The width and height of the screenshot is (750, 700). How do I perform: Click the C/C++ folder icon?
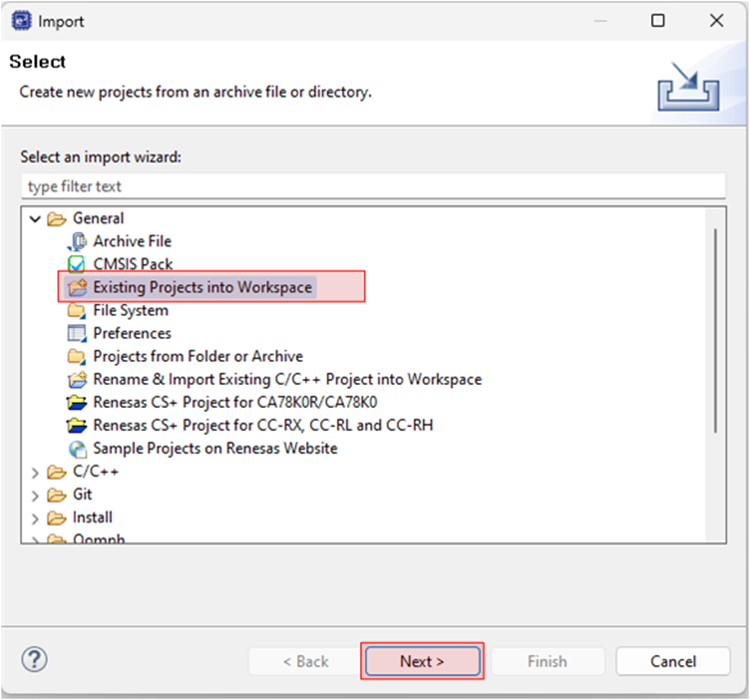[x=56, y=472]
